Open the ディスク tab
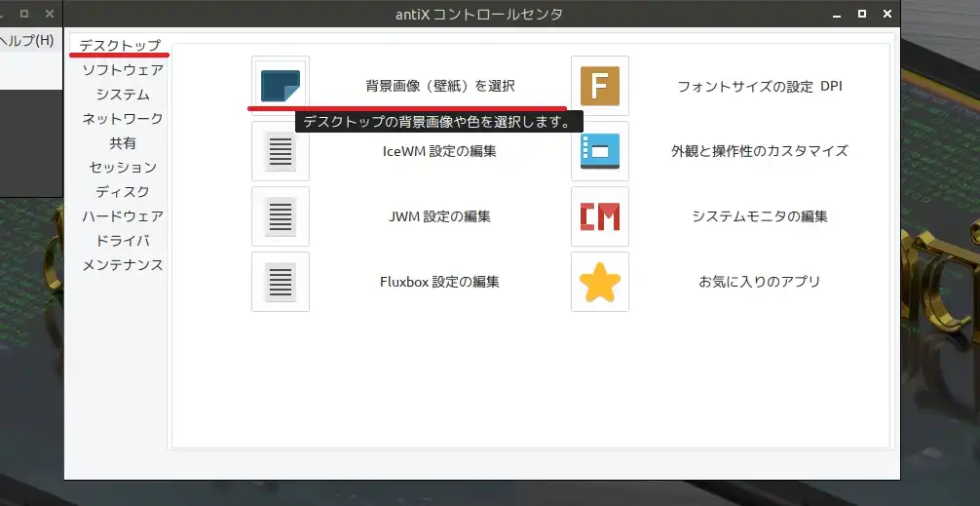Screen dimensions: 980x506 (x=122, y=192)
